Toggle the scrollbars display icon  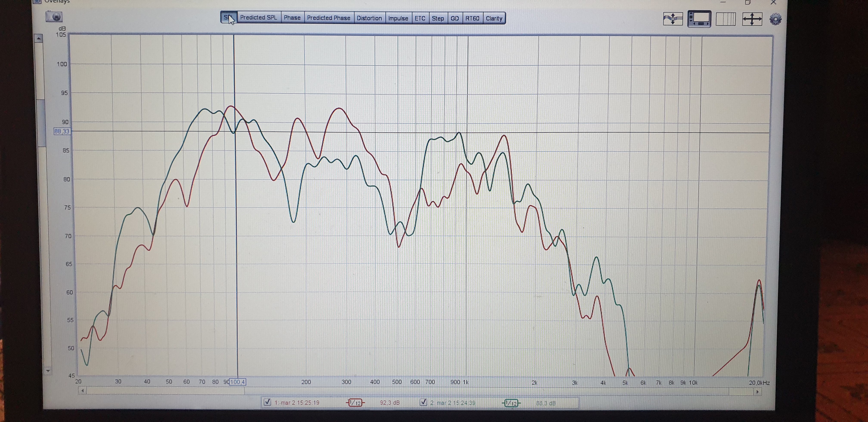pos(699,19)
